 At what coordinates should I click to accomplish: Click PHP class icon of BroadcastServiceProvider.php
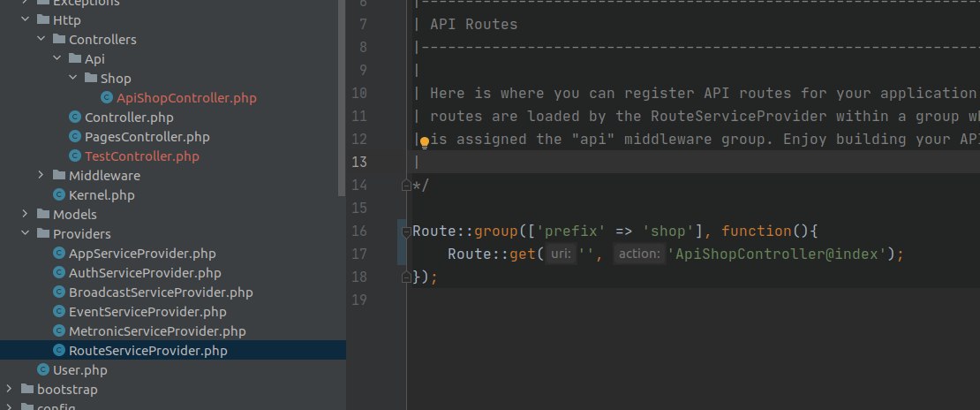59,292
